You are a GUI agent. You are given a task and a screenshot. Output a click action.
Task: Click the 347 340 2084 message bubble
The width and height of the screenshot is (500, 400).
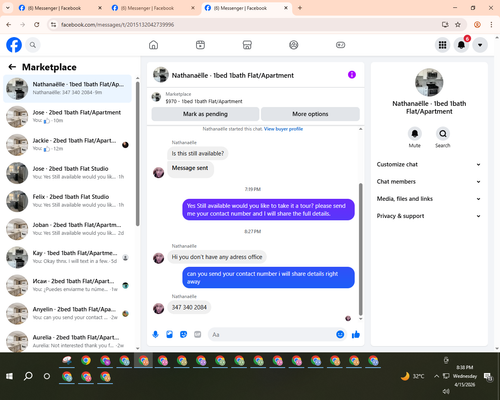click(189, 307)
